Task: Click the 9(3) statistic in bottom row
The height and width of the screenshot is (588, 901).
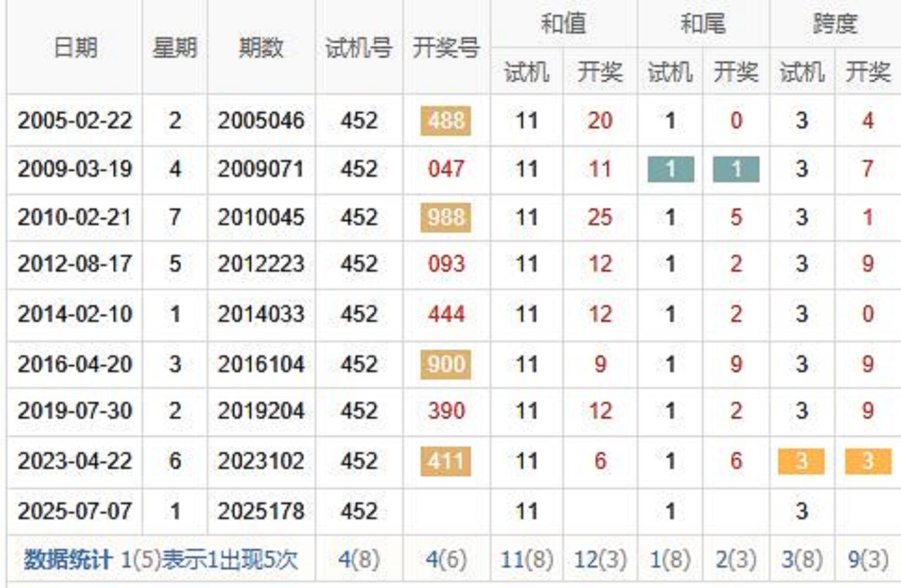Action: 868,560
